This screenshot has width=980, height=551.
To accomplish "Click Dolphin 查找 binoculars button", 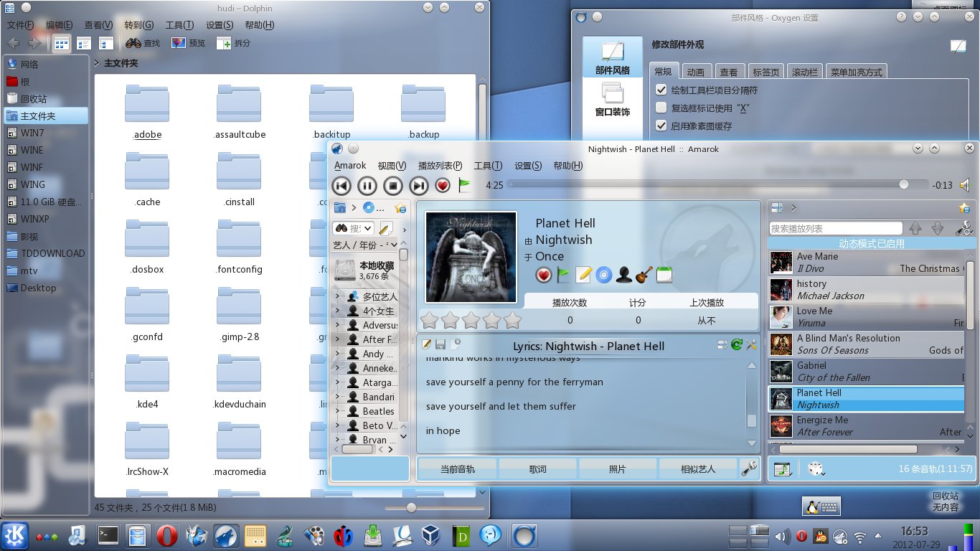I will click(144, 43).
